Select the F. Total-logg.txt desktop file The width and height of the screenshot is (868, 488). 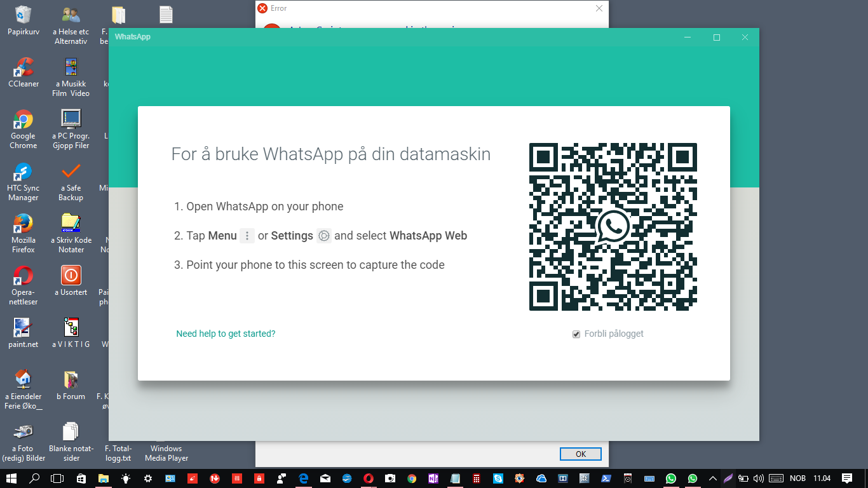(118, 452)
